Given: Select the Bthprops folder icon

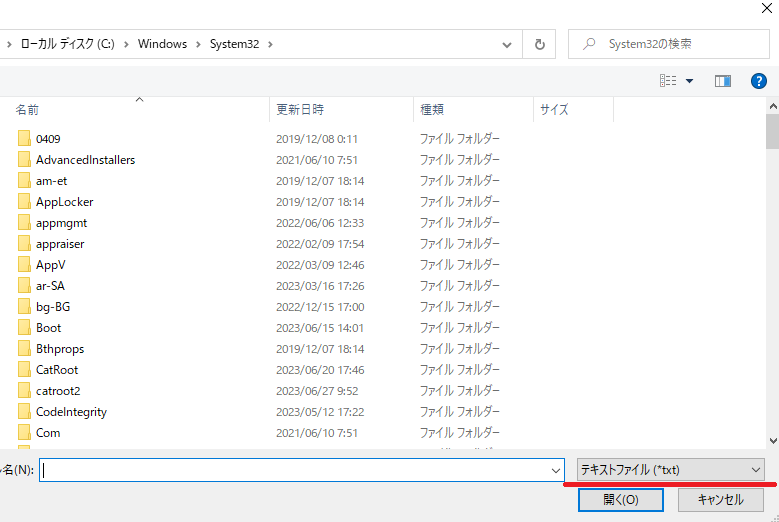Looking at the screenshot, I should (24, 348).
